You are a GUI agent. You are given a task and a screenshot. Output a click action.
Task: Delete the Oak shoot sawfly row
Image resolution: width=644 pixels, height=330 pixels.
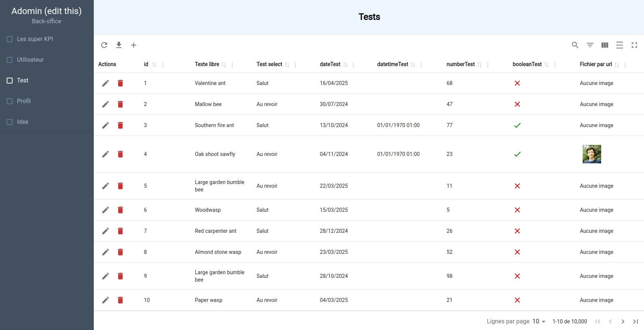coord(120,154)
